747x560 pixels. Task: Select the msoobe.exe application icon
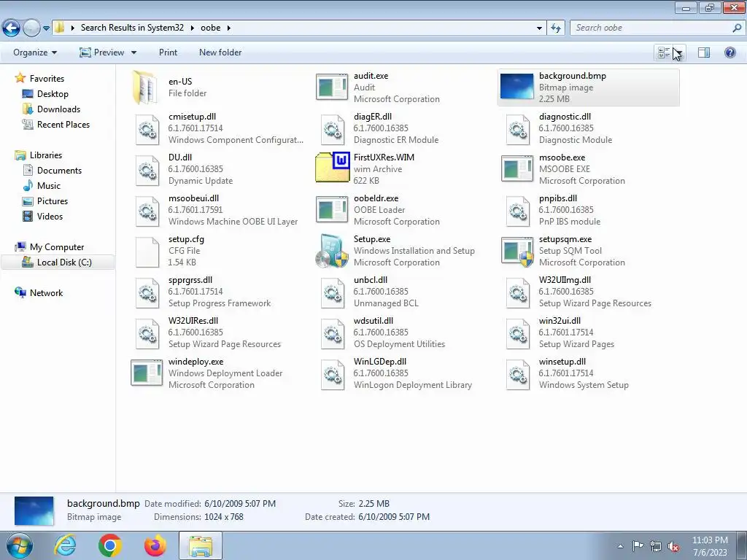(517, 168)
